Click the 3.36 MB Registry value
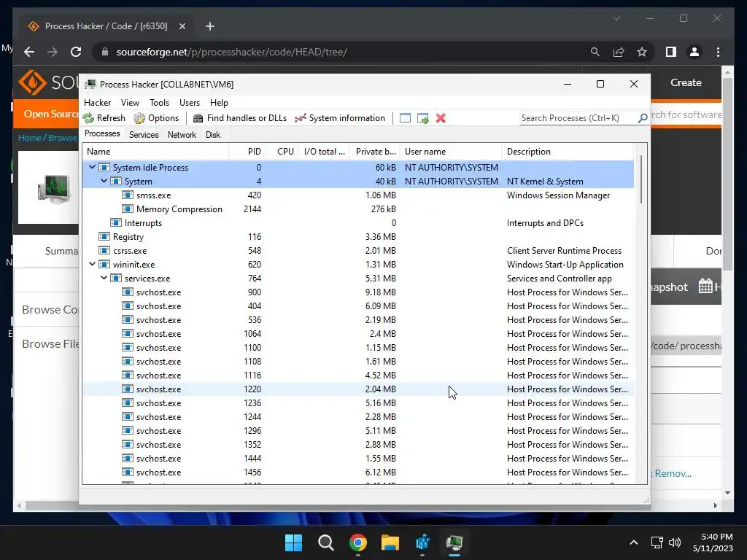Viewport: 747px width, 560px height. [x=381, y=237]
